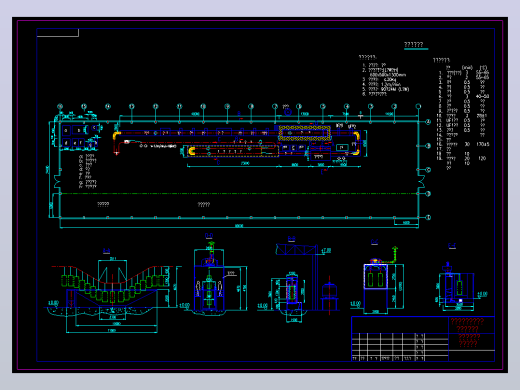
Task: Click the underlined drawing title at top right
Action: pyautogui.click(x=414, y=45)
